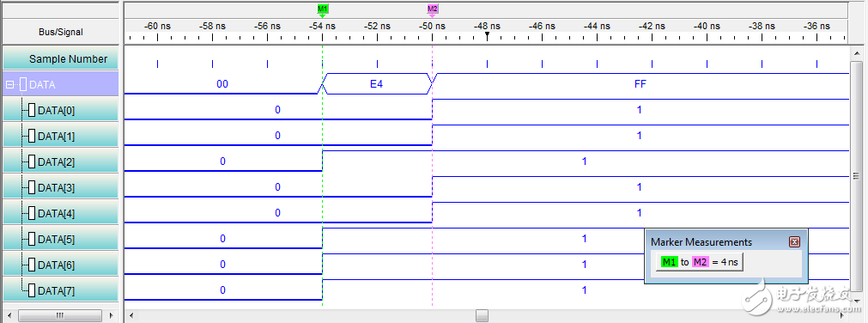Click the DATA[1] signal icon

[32, 137]
